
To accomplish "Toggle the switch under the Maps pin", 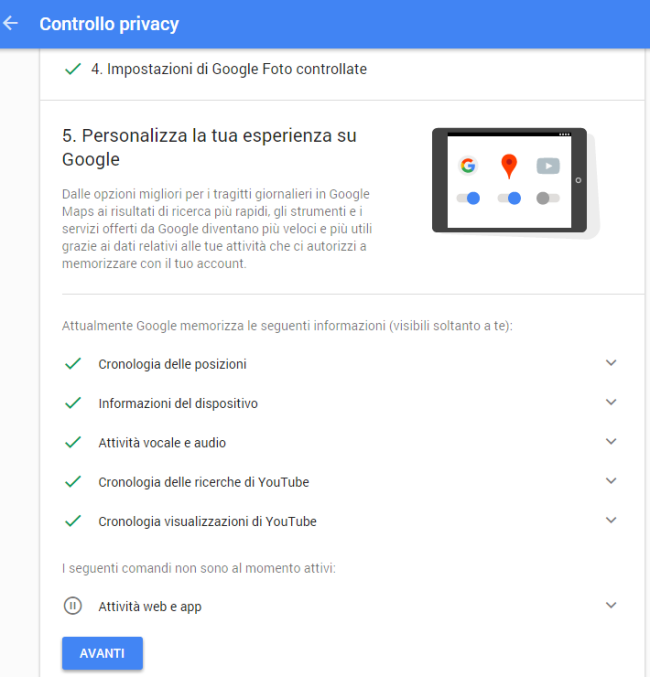I will coord(508,198).
